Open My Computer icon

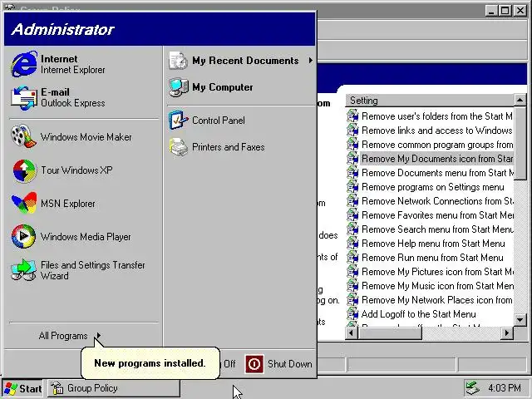click(179, 87)
